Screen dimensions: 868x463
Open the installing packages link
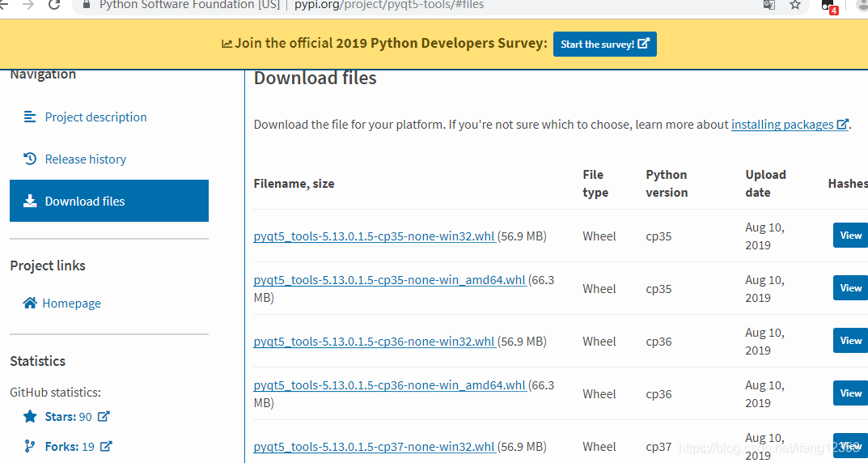point(790,125)
